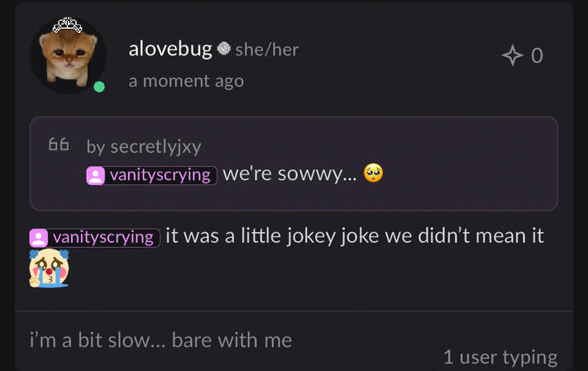588x371 pixels.
Task: Open vanityscrying mention inside the quote
Action: [x=160, y=175]
